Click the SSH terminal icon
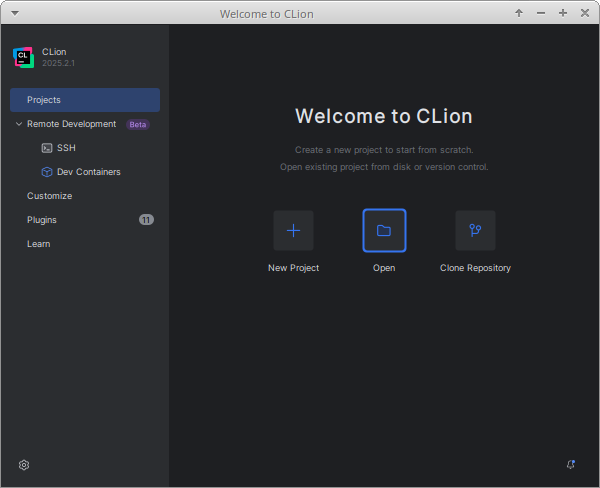This screenshot has width=600, height=488. [47, 148]
